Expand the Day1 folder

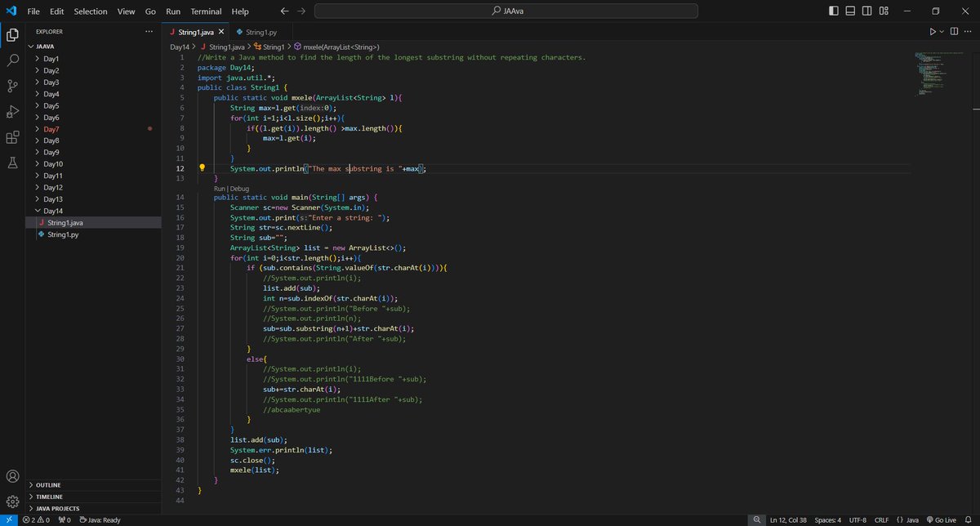click(94, 59)
